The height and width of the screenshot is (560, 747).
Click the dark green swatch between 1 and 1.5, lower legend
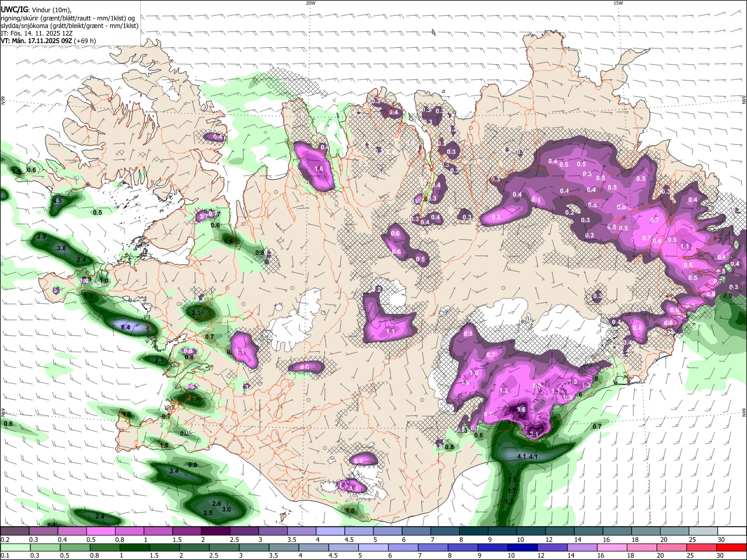click(134, 547)
